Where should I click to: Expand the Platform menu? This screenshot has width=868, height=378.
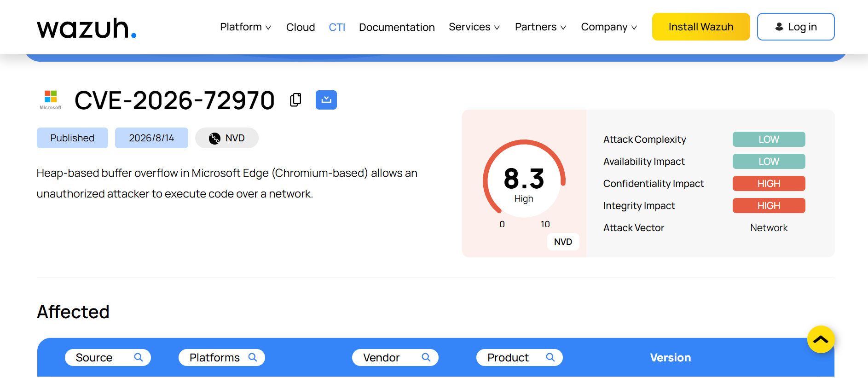245,27
